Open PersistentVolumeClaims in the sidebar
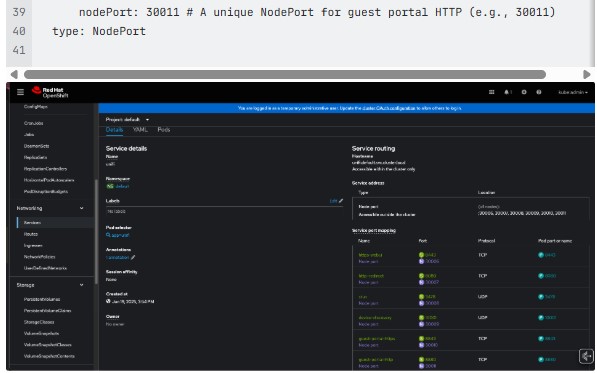The image size is (597, 373). click(48, 311)
